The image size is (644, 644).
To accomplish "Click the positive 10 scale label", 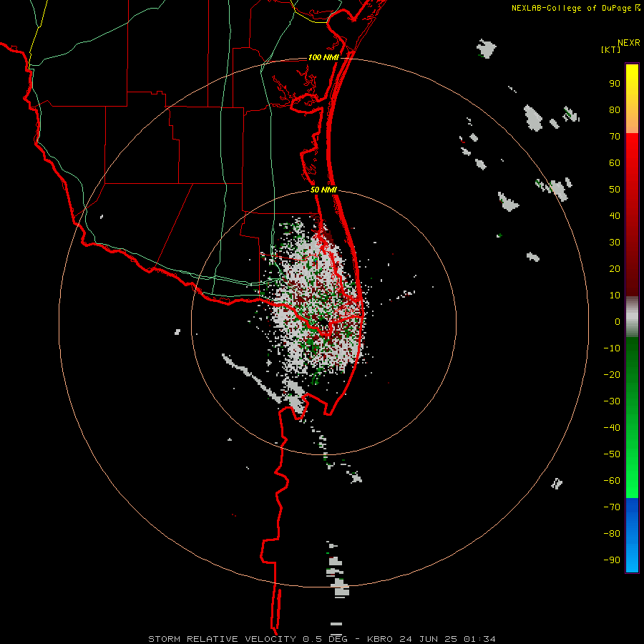I will pyautogui.click(x=615, y=296).
